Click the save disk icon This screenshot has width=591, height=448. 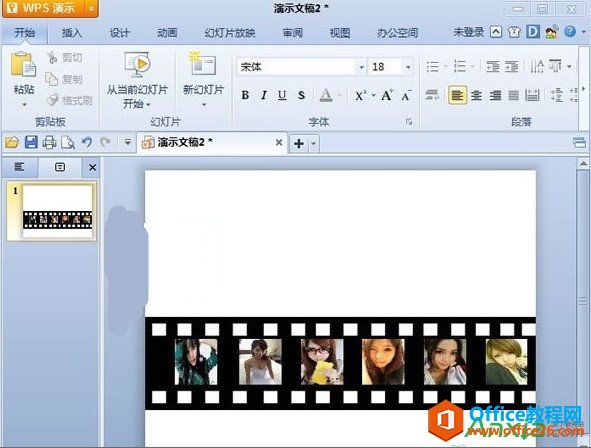pyautogui.click(x=31, y=142)
